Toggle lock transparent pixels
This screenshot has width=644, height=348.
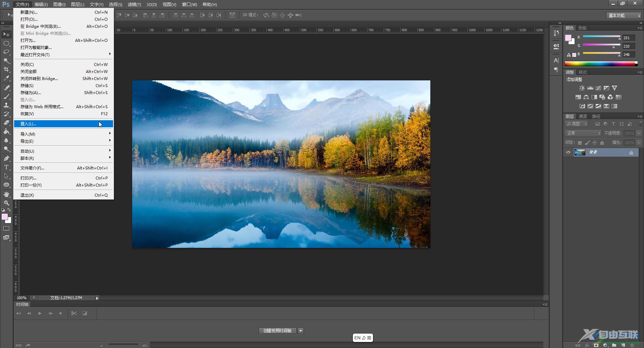coord(580,143)
